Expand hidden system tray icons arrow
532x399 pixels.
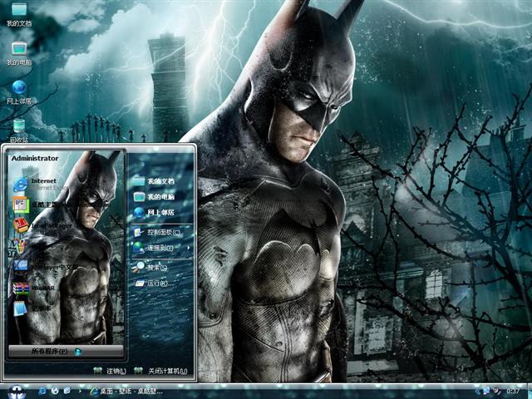tap(478, 392)
